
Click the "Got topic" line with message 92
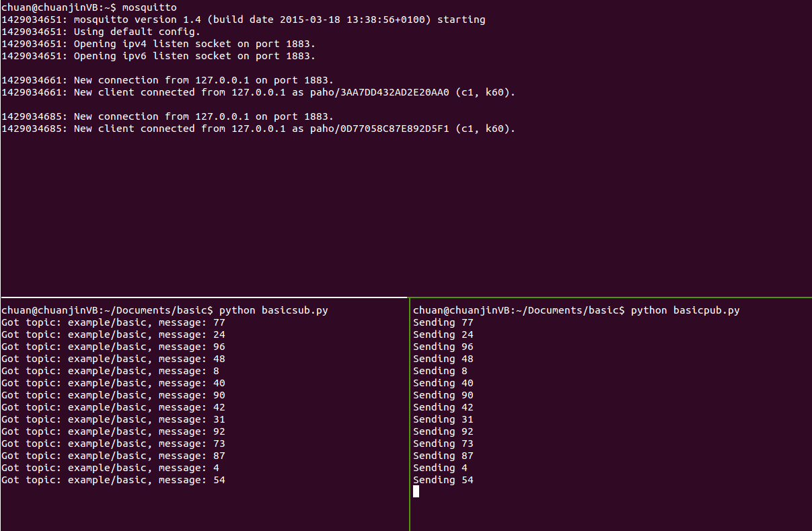(113, 431)
